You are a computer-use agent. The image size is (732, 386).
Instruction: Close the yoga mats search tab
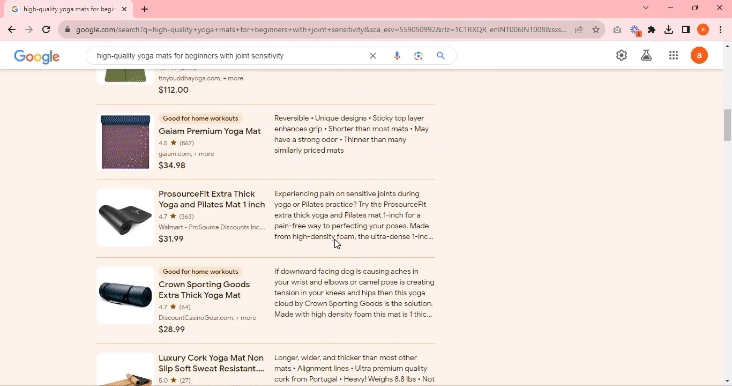click(124, 9)
